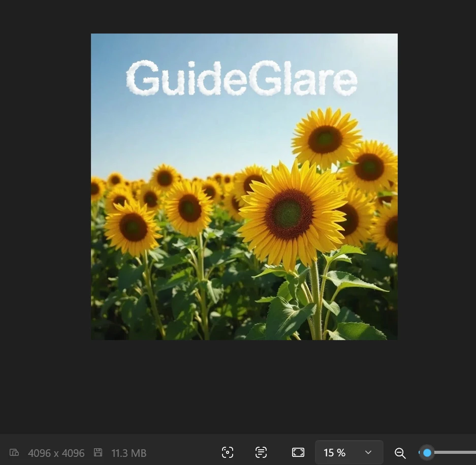Expand the zoom percentage dropdown chevron
476x465 pixels.
tap(368, 452)
